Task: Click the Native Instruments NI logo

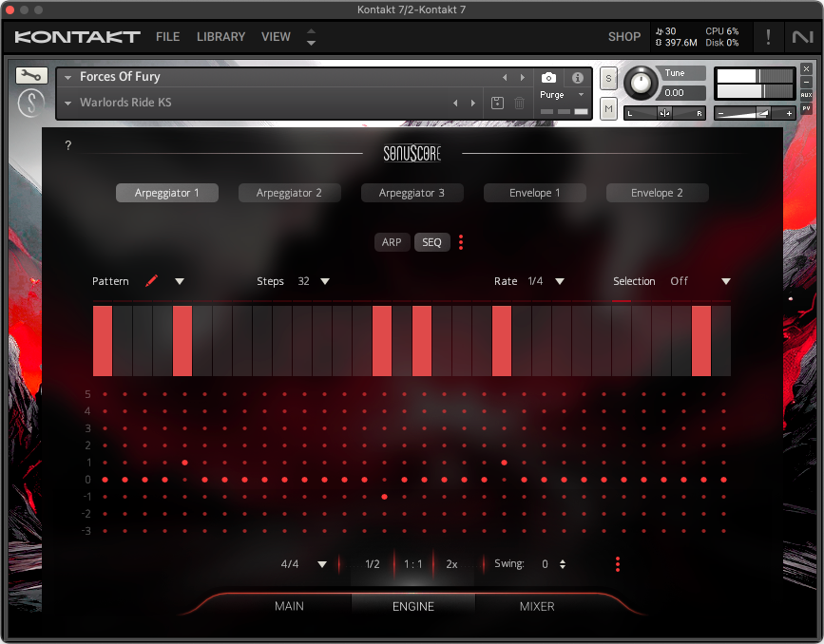Action: tap(802, 37)
